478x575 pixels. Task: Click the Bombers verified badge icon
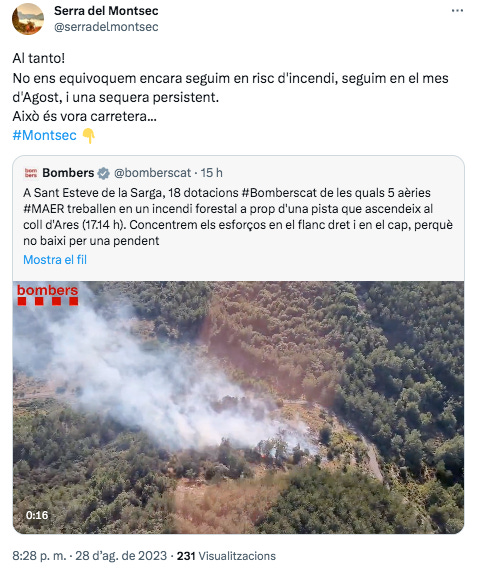point(103,173)
